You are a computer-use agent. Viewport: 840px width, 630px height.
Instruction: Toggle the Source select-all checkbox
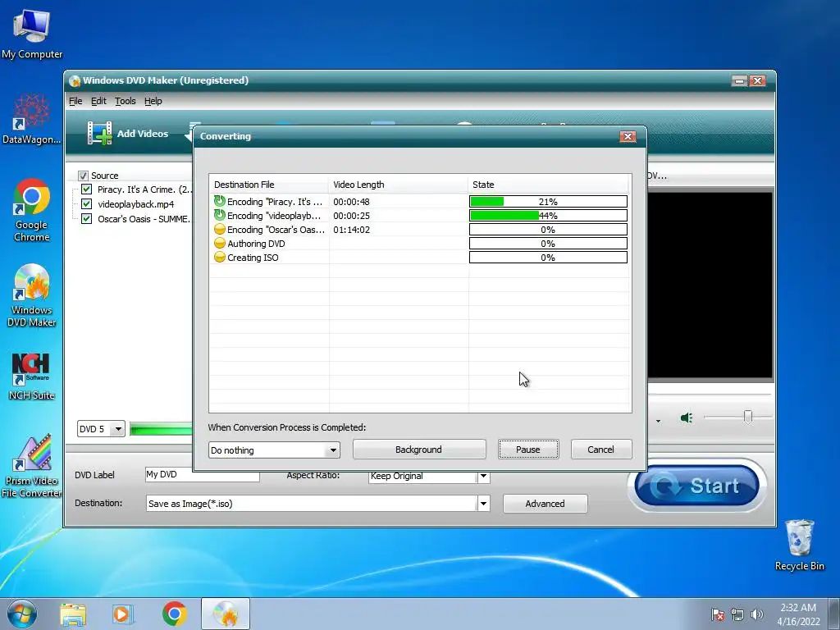tap(83, 176)
